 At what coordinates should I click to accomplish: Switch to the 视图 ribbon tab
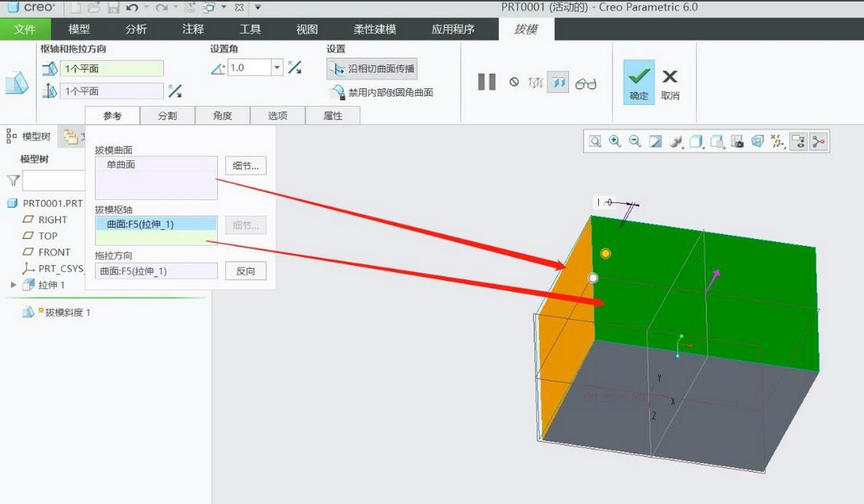click(306, 29)
